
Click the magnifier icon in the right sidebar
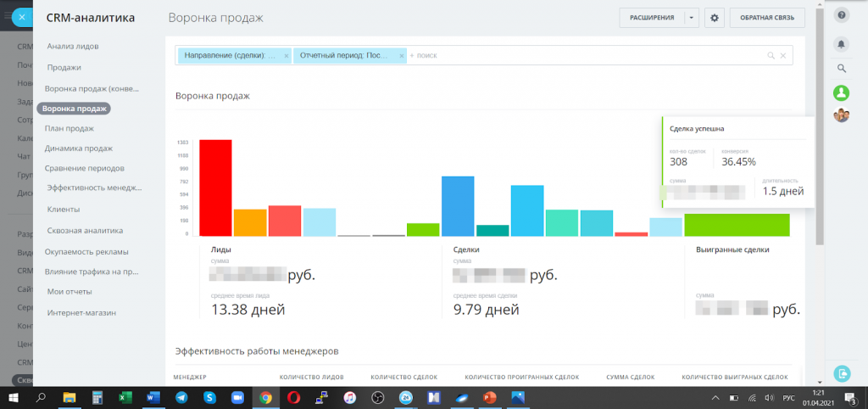pyautogui.click(x=841, y=69)
